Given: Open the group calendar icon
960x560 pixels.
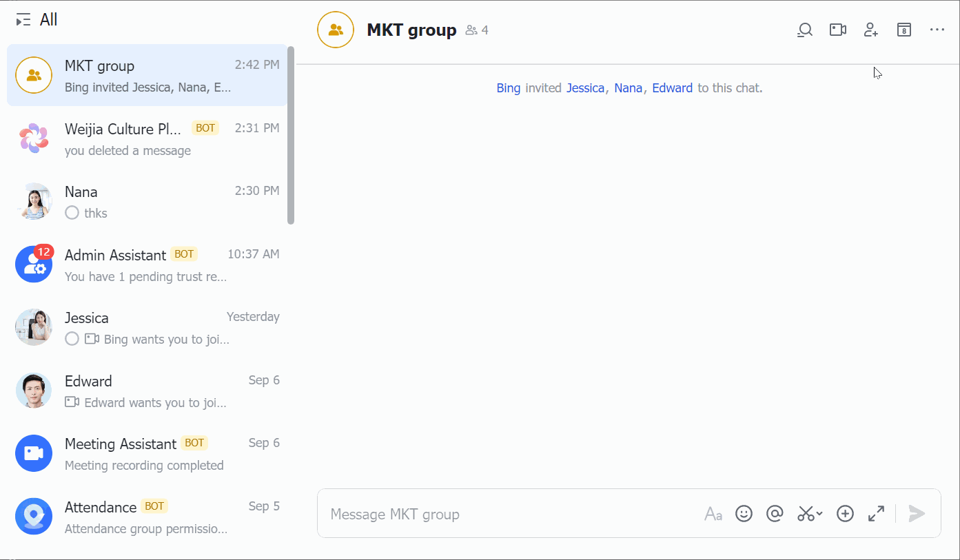Looking at the screenshot, I should [903, 30].
